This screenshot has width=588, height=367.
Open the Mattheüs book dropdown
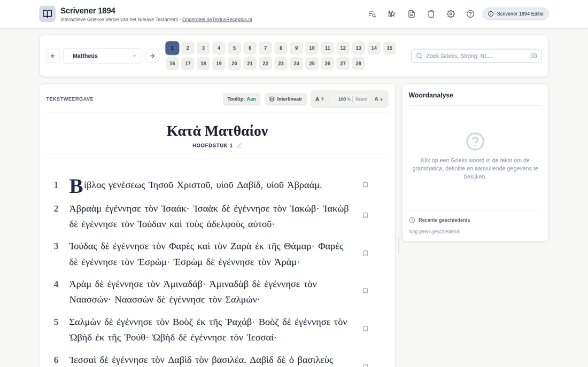pyautogui.click(x=103, y=56)
